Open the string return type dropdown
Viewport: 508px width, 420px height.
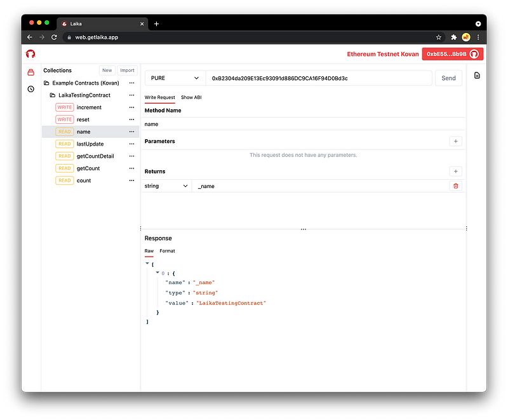pyautogui.click(x=168, y=186)
